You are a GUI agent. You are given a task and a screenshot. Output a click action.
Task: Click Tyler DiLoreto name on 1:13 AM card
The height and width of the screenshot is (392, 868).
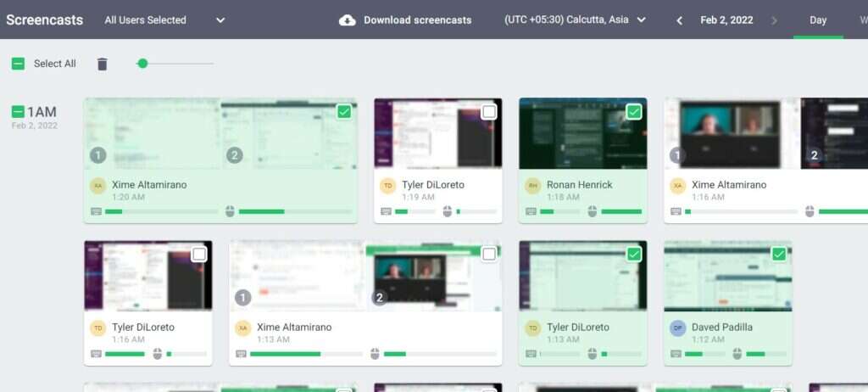coord(578,328)
